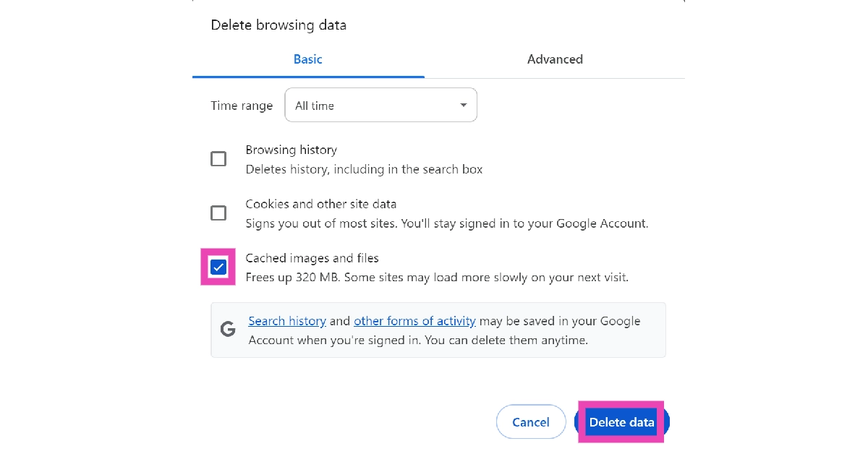The image size is (868, 454).
Task: Open the Advanced tab
Action: click(x=555, y=59)
